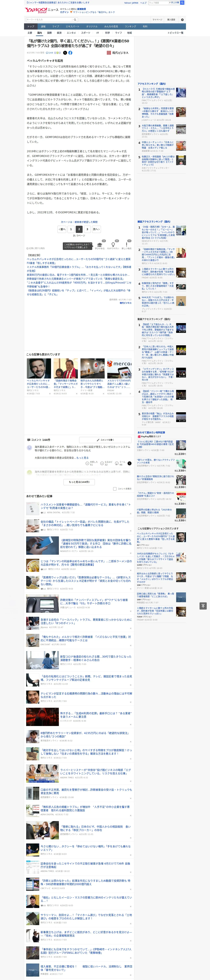Select the ランキング main tab
This screenshot has height=980, width=210.
coord(130,27)
